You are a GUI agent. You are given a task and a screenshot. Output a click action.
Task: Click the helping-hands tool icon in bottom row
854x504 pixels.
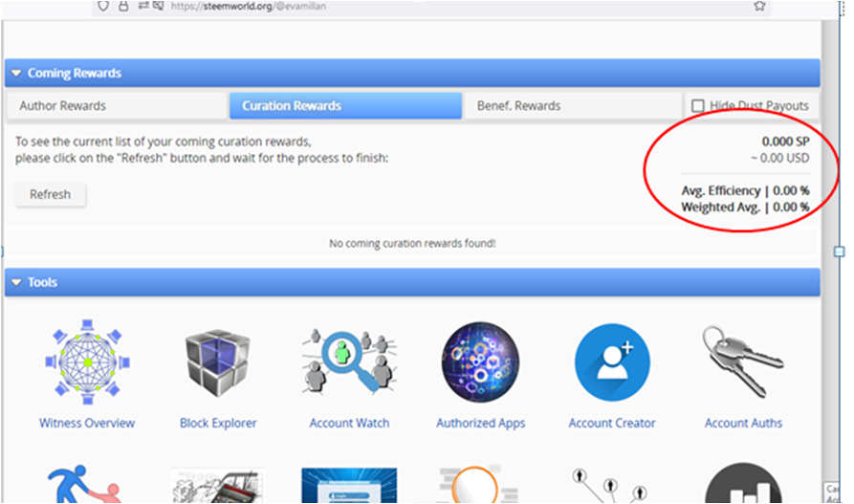point(85,484)
